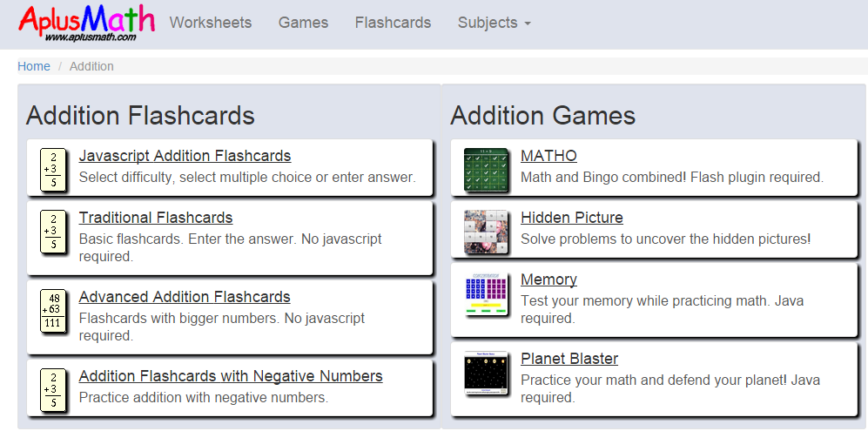Click the green MATHO game board icon
868x431 pixels.
click(x=486, y=170)
